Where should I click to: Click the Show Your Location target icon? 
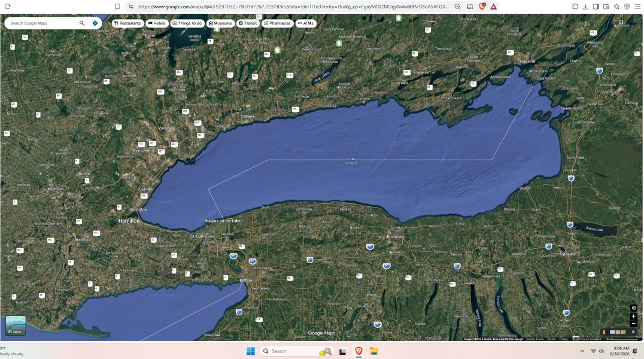634,308
